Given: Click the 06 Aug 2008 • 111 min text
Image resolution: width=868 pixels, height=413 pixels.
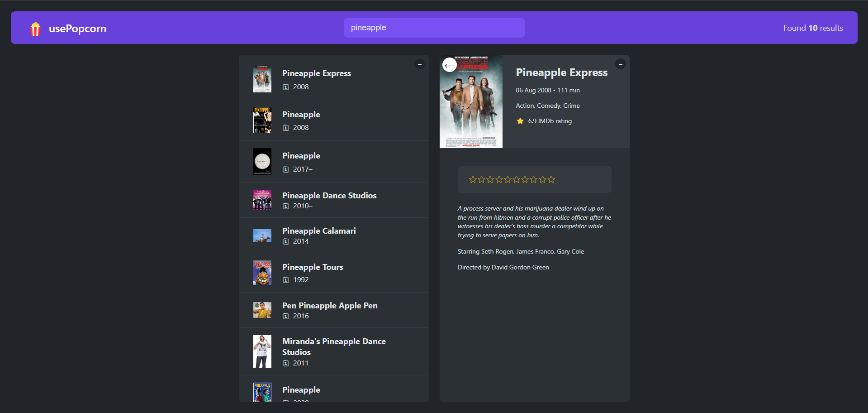Looking at the screenshot, I should coord(548,90).
